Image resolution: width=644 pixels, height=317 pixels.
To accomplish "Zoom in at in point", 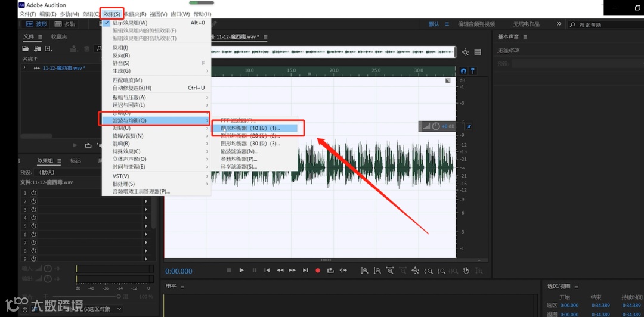I will (x=428, y=270).
